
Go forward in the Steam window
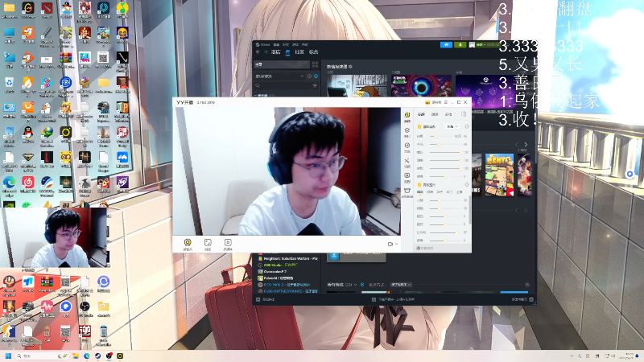pos(266,52)
